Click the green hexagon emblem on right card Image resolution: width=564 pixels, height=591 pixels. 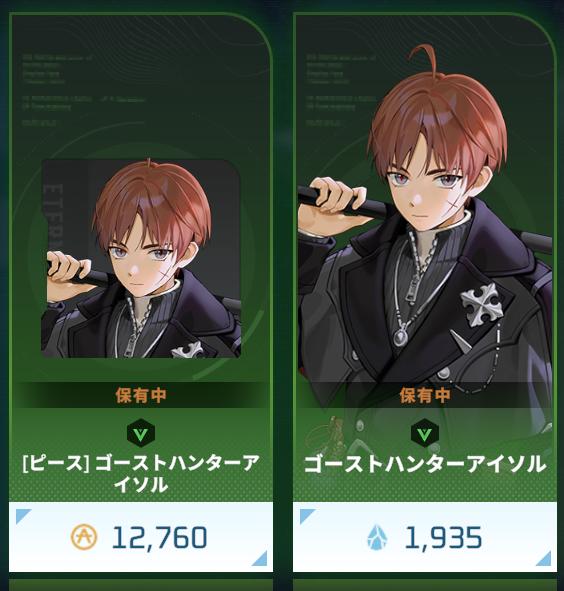(425, 432)
